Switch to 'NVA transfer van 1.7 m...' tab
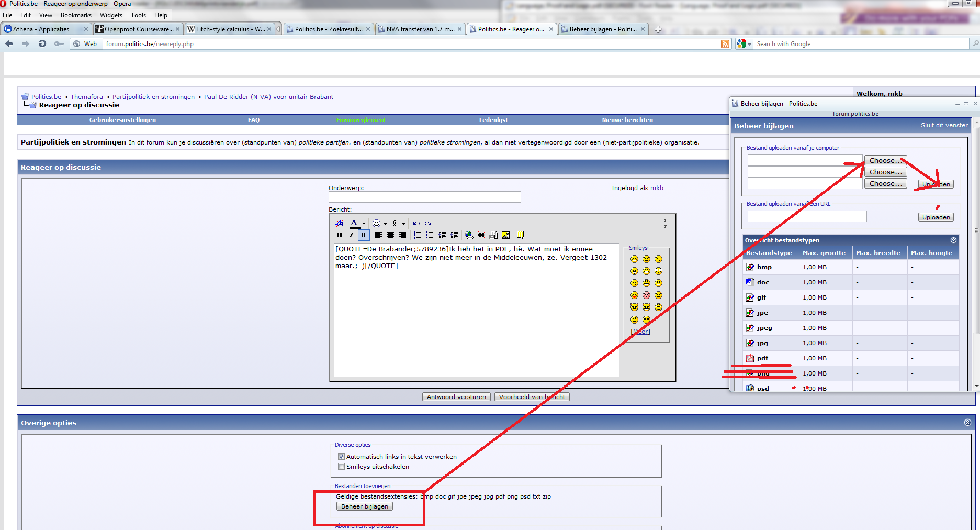Viewport: 980px width, 530px height. point(420,29)
